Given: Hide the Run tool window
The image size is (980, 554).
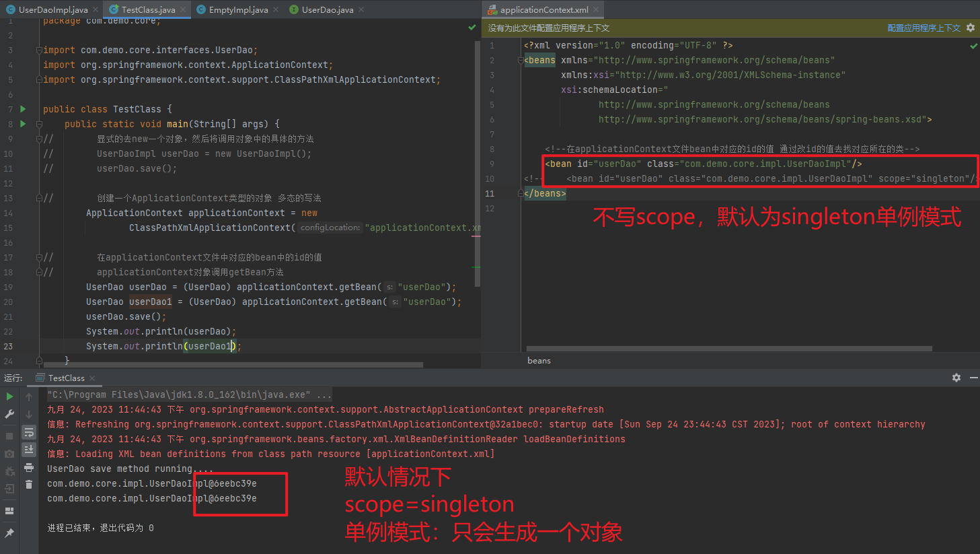Looking at the screenshot, I should coord(973,378).
